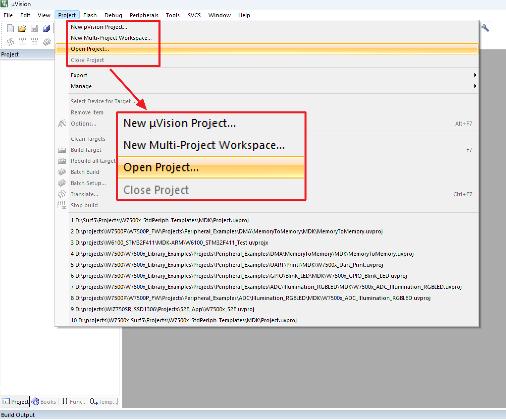This screenshot has height=420, width=506.
Task: Open the Window menu
Action: tap(220, 15)
